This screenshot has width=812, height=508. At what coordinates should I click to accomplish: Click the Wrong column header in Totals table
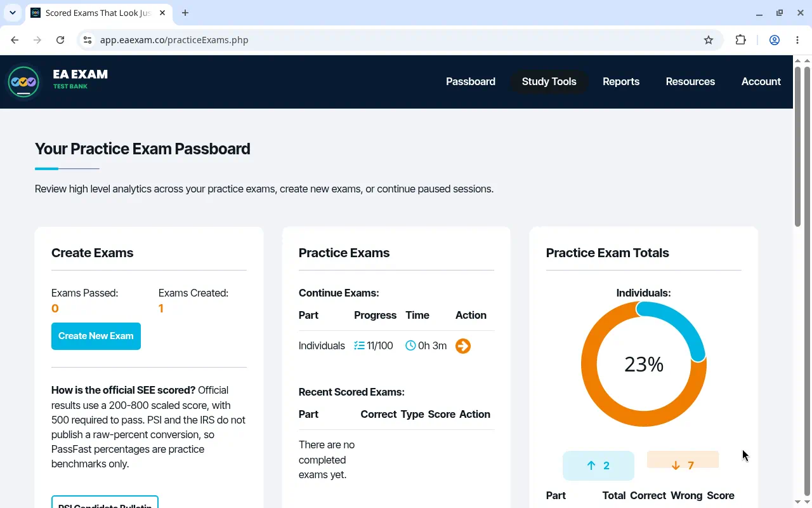tap(686, 496)
